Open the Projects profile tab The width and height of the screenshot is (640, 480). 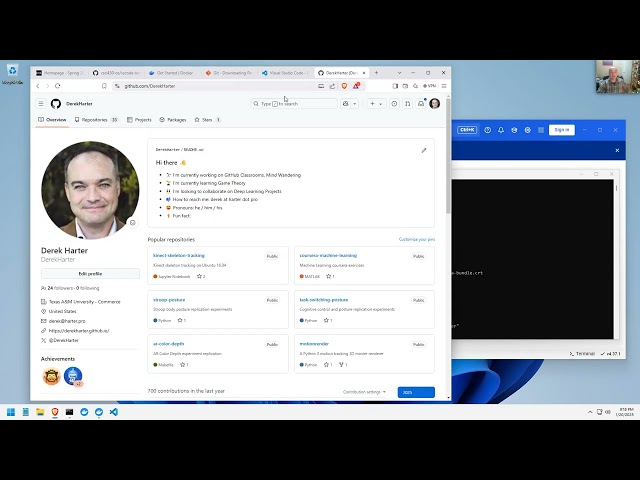pos(139,120)
